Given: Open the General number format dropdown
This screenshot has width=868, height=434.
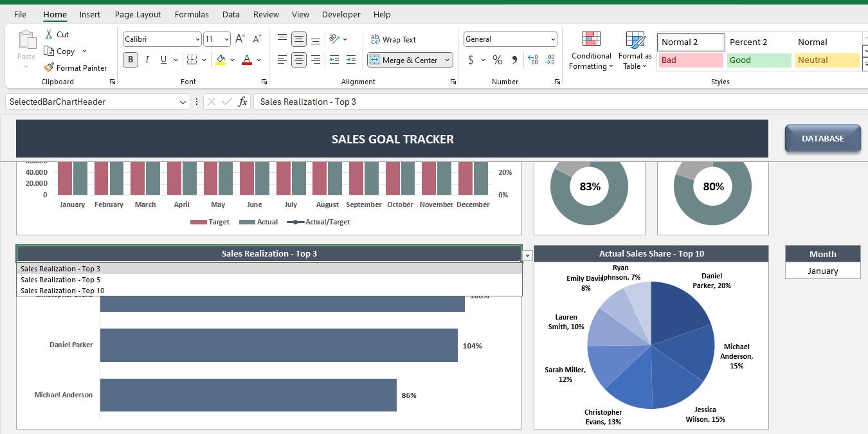Looking at the screenshot, I should coord(553,39).
